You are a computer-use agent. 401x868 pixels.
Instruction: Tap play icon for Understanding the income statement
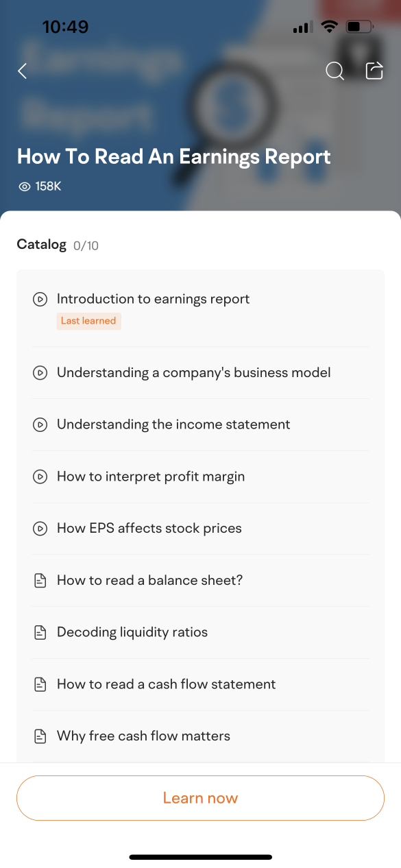(x=40, y=425)
